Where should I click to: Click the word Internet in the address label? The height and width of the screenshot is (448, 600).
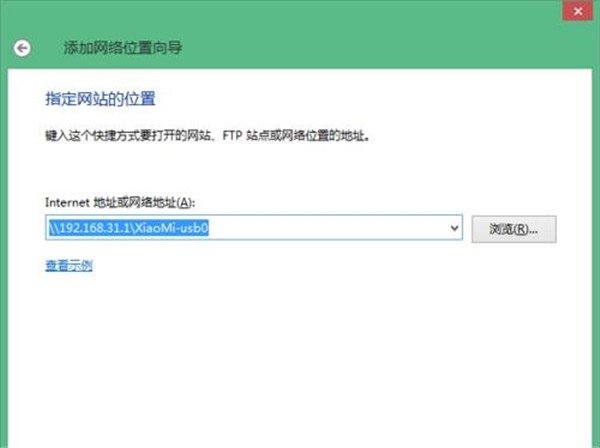(67, 203)
